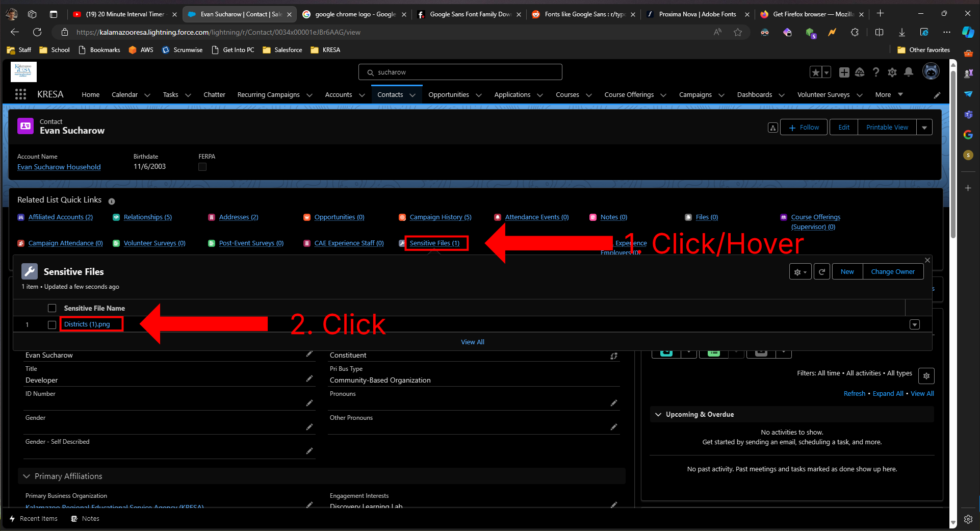The height and width of the screenshot is (531, 980).
Task: Open Recent Items in utility bar
Action: pyautogui.click(x=34, y=519)
